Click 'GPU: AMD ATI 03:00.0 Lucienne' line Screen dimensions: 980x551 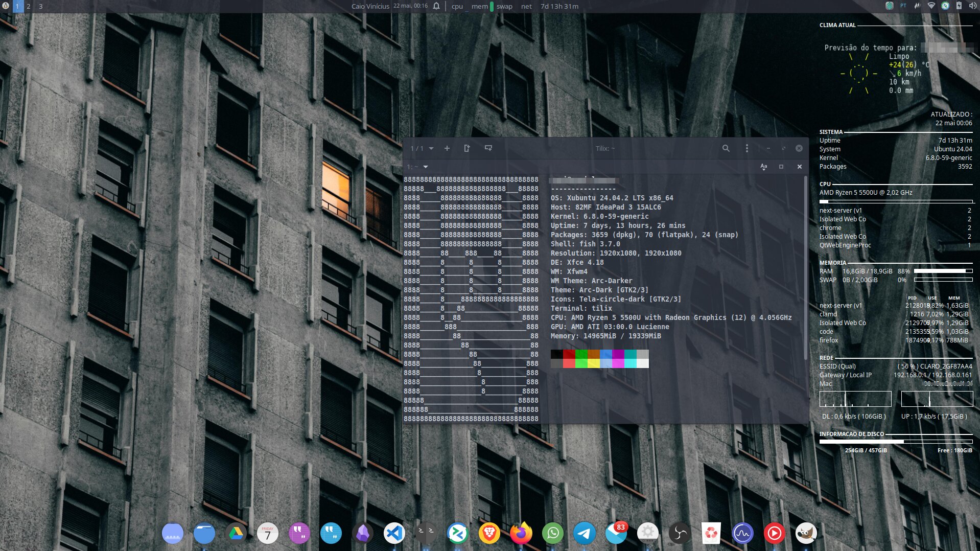point(610,327)
